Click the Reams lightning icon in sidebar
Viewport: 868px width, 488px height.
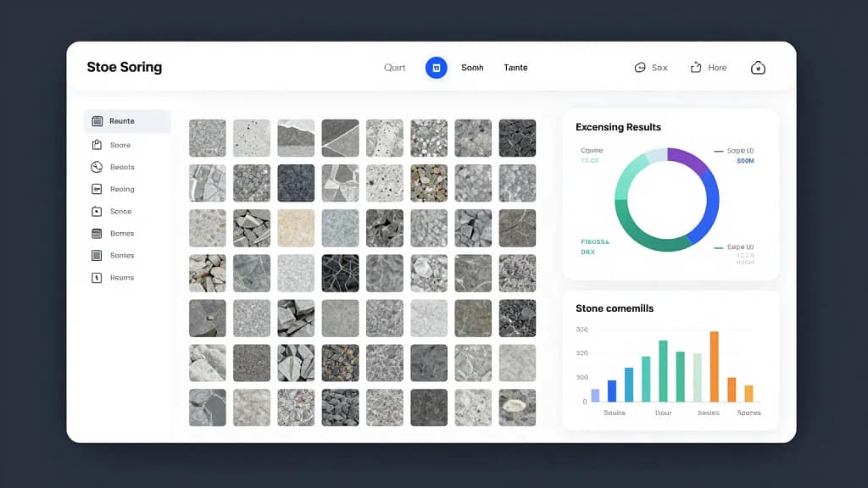tap(97, 277)
